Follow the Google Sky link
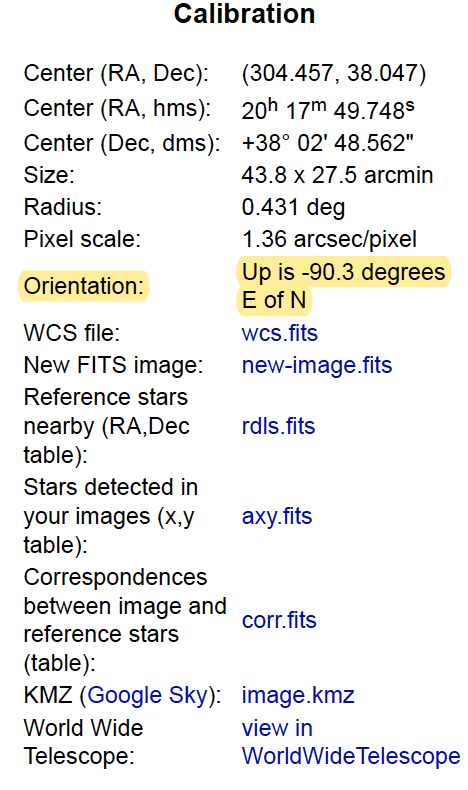This screenshot has width=468, height=790. (x=148, y=695)
